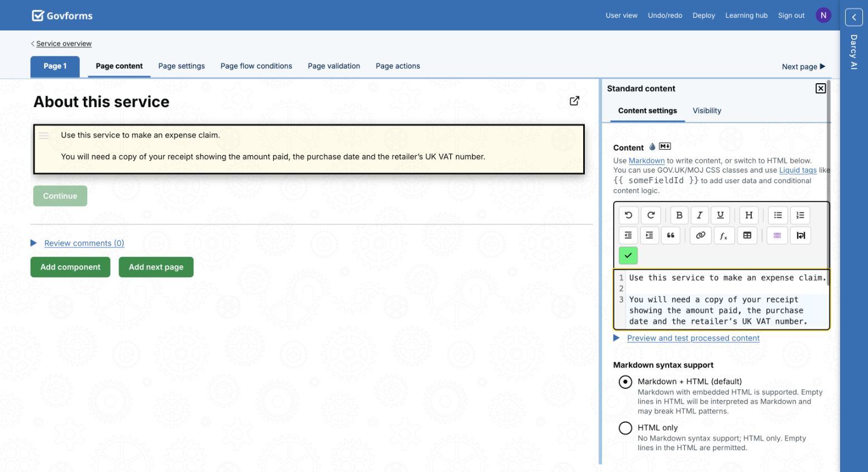The height and width of the screenshot is (472, 868).
Task: Open Page flow conditions tab
Action: click(x=256, y=66)
